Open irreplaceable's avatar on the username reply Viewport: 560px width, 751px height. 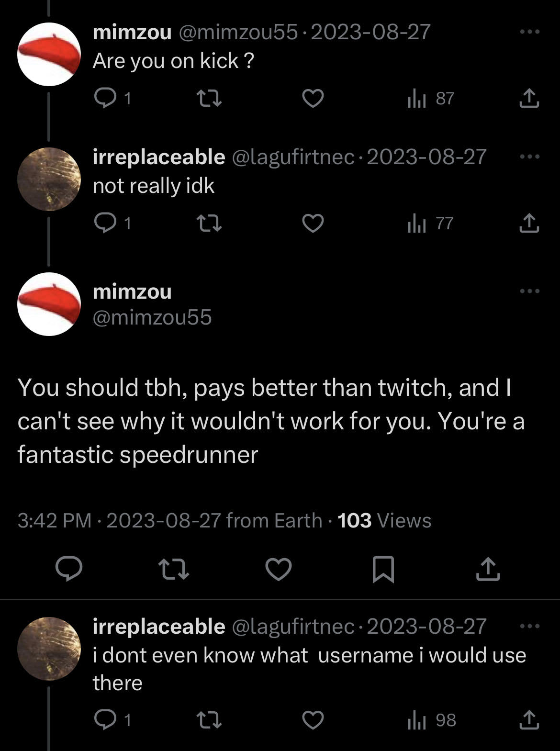point(49,649)
